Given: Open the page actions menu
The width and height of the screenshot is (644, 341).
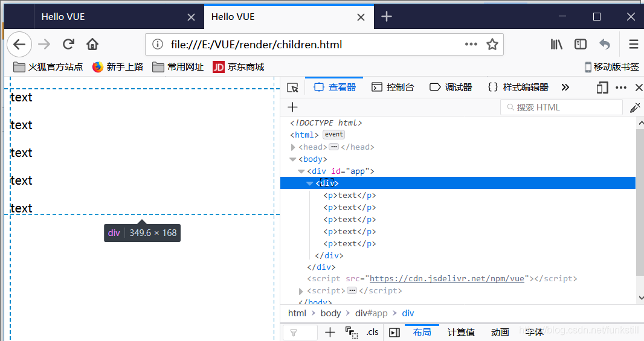Looking at the screenshot, I should pos(471,44).
